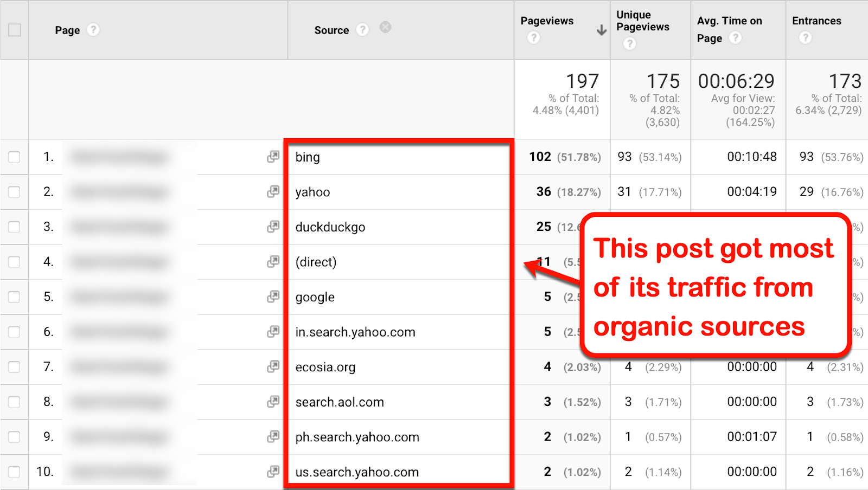Click the ph.search.yahoo.com source cell

[x=401, y=437]
